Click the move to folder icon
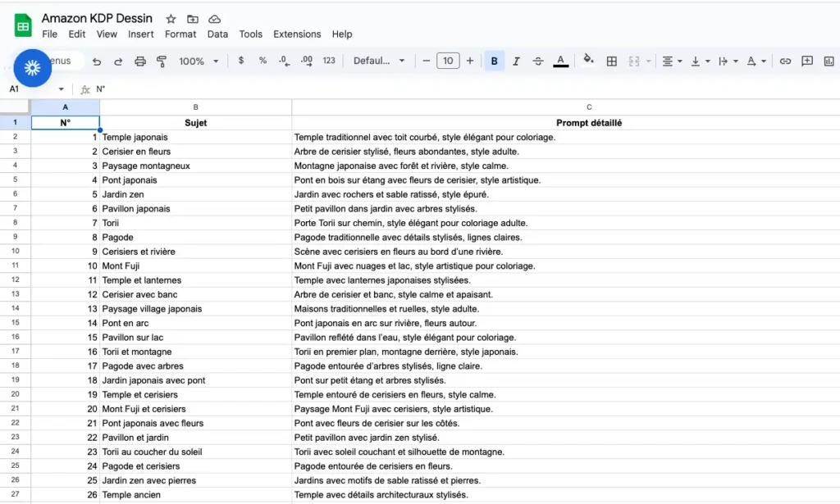Screen dimensions: 840x504 (x=193, y=19)
